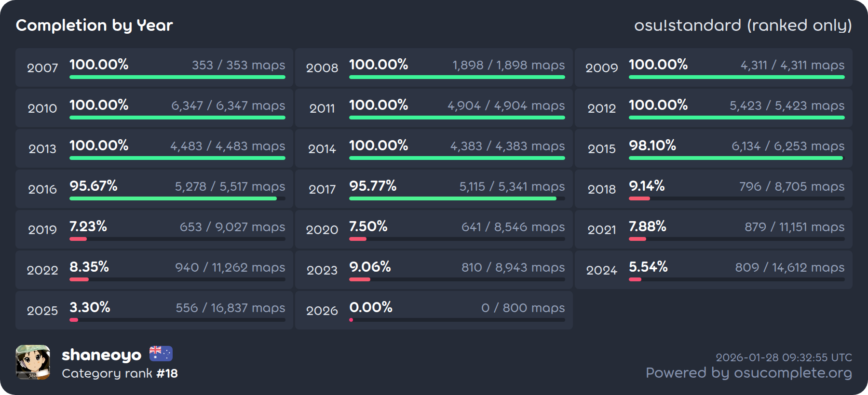Click the osucomplete.org credit text

click(748, 373)
